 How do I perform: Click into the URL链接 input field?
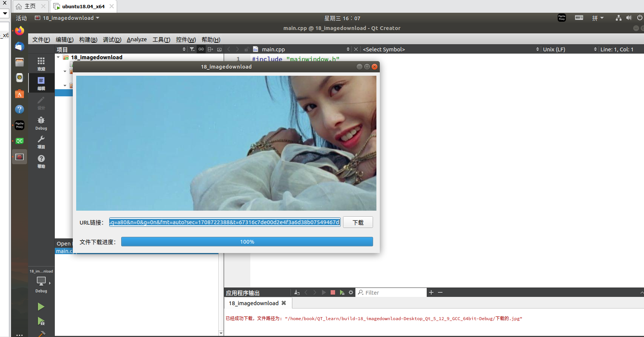tap(225, 222)
